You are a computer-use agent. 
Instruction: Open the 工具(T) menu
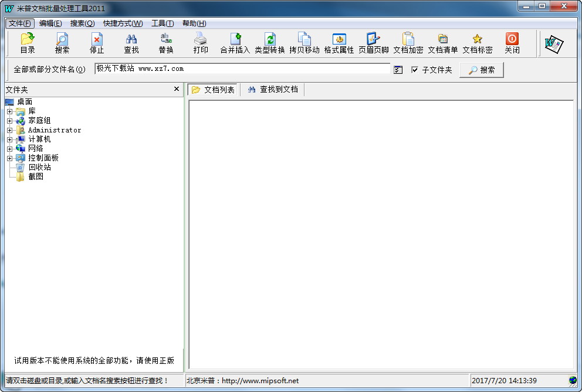163,23
